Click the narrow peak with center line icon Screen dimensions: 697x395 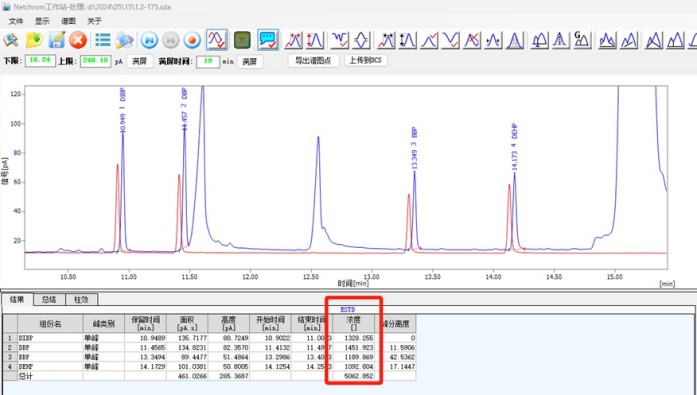(561, 40)
